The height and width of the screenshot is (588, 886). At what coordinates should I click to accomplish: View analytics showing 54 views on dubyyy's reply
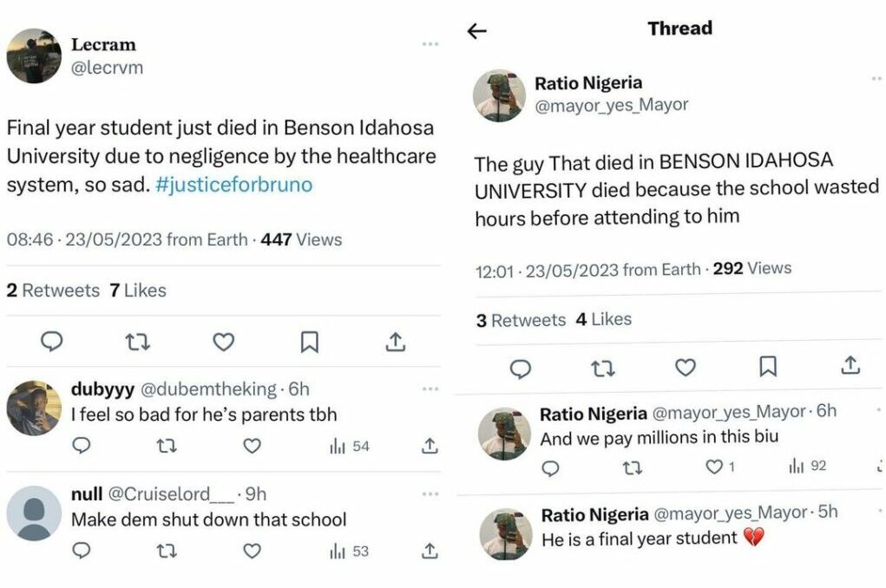click(x=349, y=446)
